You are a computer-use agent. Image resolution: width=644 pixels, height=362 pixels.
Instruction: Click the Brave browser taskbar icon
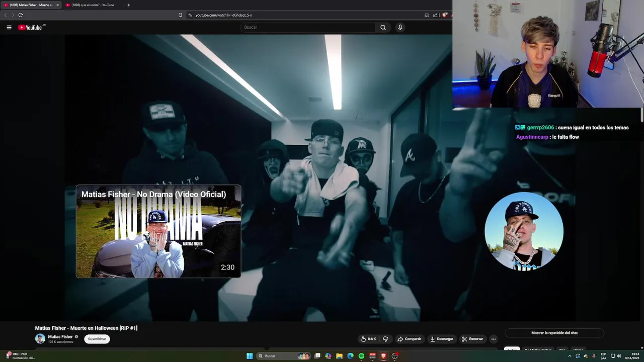(384, 356)
